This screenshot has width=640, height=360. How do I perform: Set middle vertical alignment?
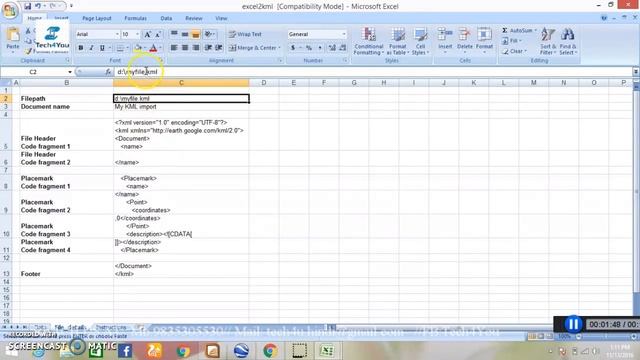(185, 34)
